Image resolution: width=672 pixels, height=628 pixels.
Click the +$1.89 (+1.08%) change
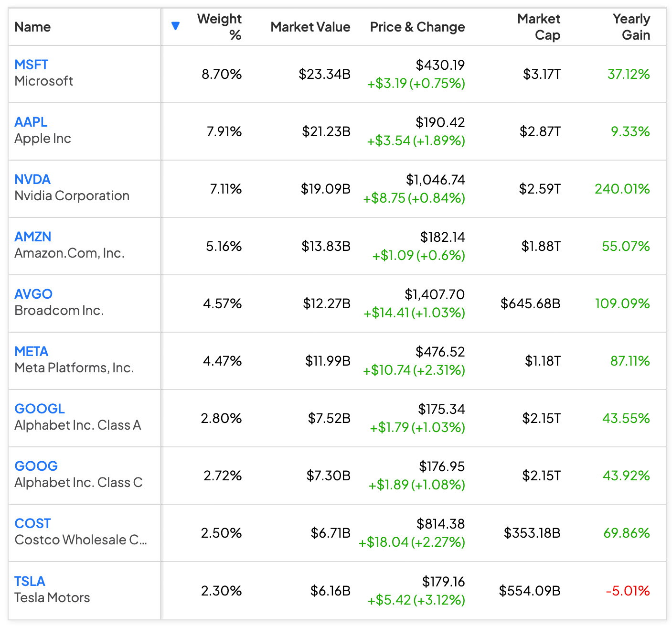pos(417,485)
